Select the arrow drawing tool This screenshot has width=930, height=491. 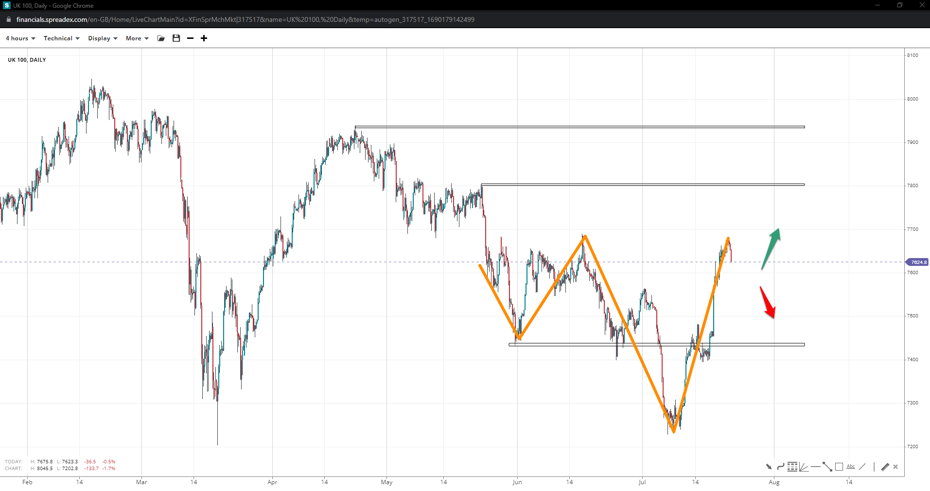(769, 467)
